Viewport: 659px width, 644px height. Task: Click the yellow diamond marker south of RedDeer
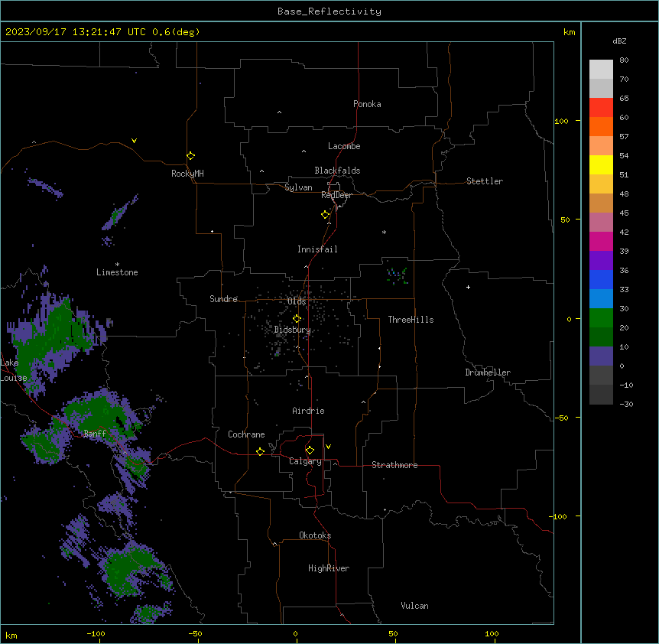click(326, 215)
